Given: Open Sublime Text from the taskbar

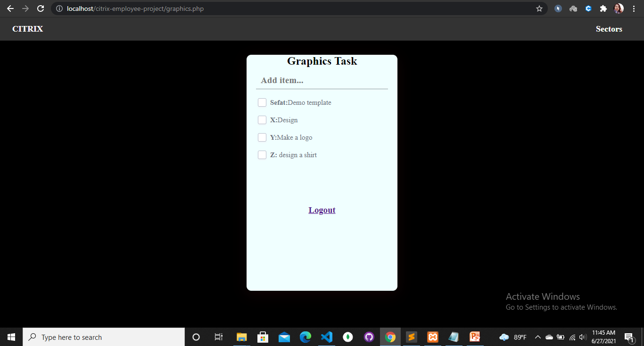Looking at the screenshot, I should point(411,337).
